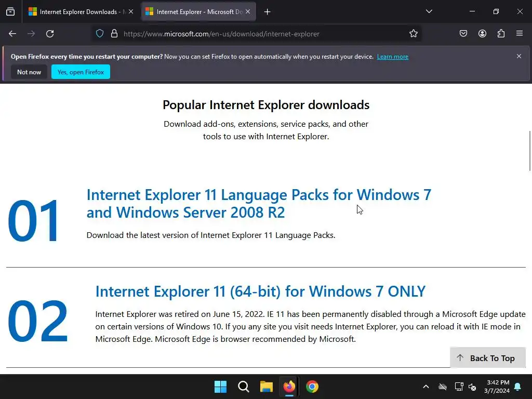532x399 pixels.
Task: Open Windows Start menu
Action: [x=220, y=387]
